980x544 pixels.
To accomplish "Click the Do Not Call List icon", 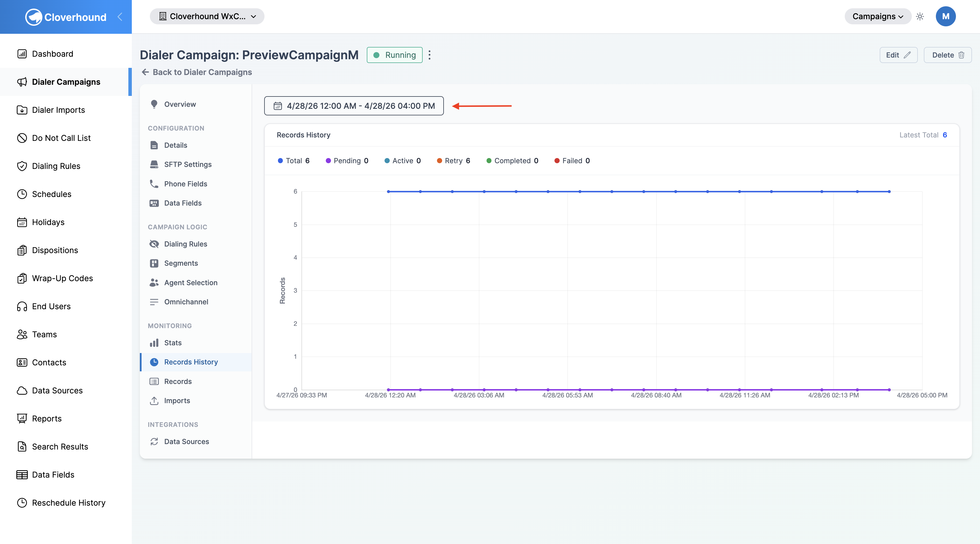I will point(22,138).
